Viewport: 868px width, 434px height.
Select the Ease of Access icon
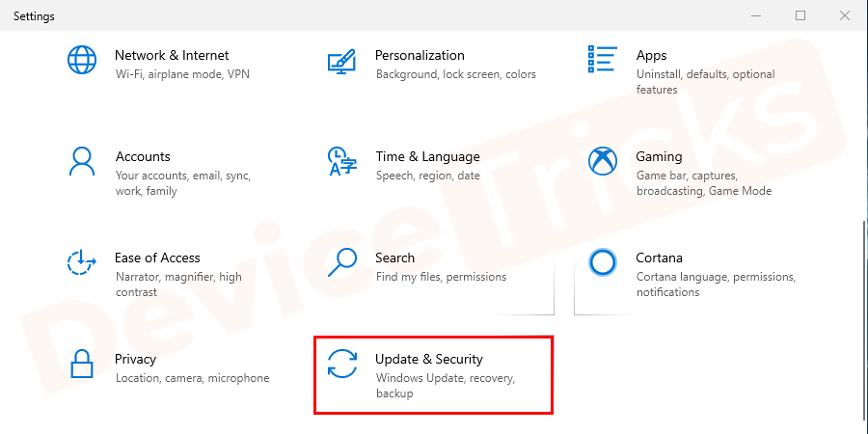click(x=82, y=262)
